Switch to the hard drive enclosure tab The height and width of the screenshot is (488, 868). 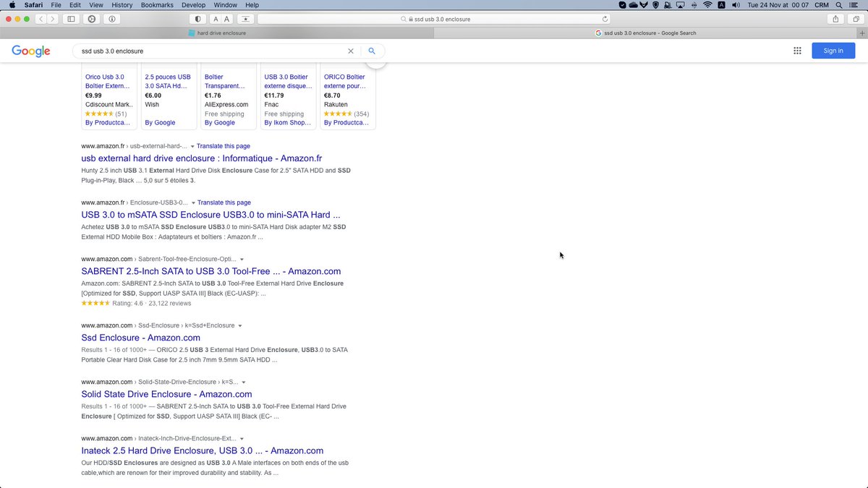[217, 33]
